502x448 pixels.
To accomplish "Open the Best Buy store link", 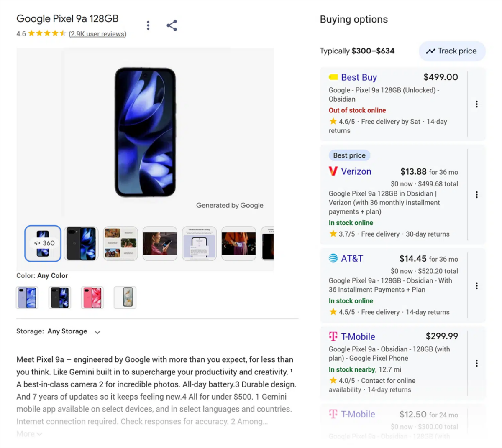I will (359, 77).
